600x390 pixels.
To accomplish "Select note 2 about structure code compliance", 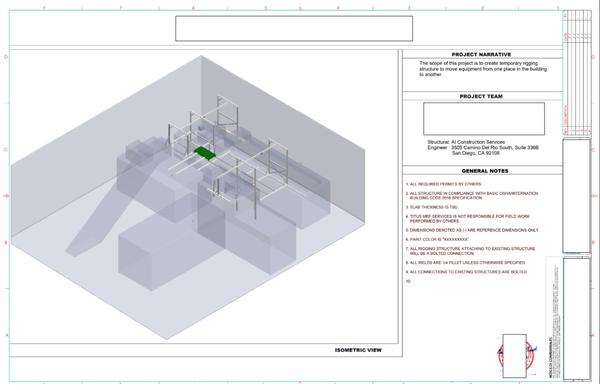I will (x=472, y=196).
